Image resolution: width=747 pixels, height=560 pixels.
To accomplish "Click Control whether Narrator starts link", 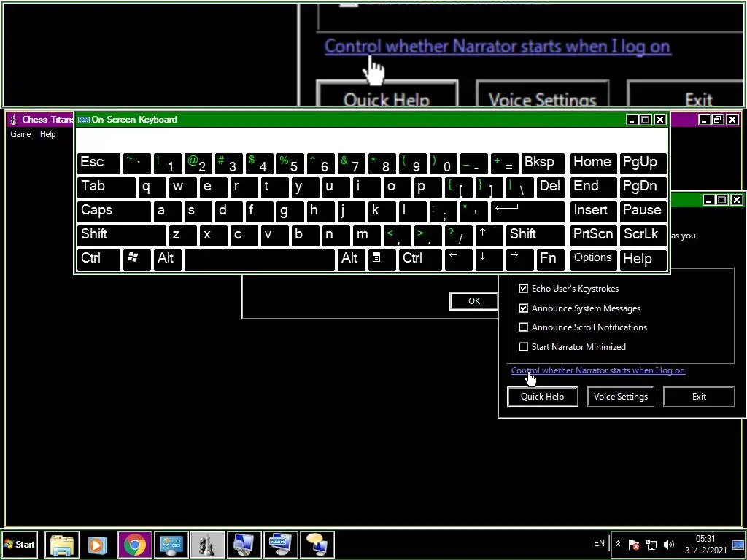I will coord(598,370).
